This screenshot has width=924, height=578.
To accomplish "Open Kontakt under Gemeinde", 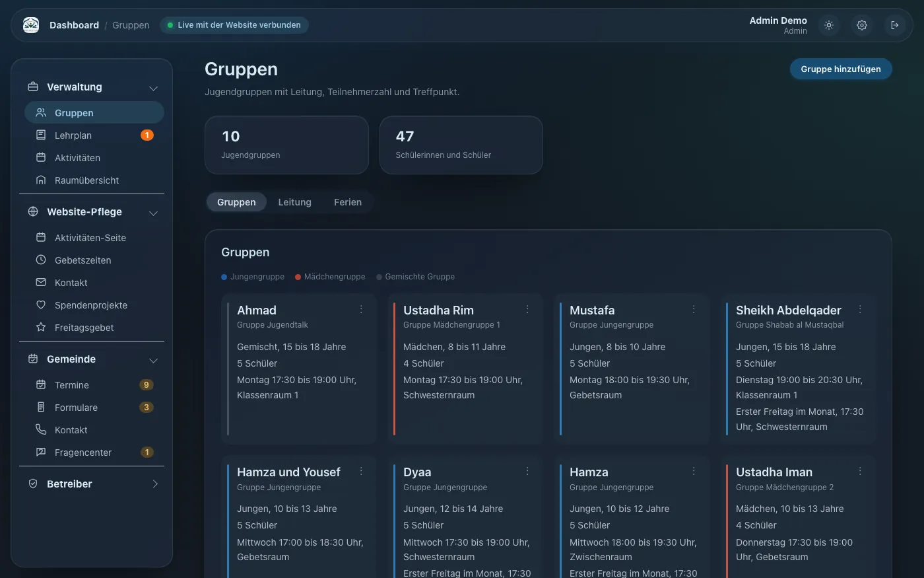I will tap(94, 430).
